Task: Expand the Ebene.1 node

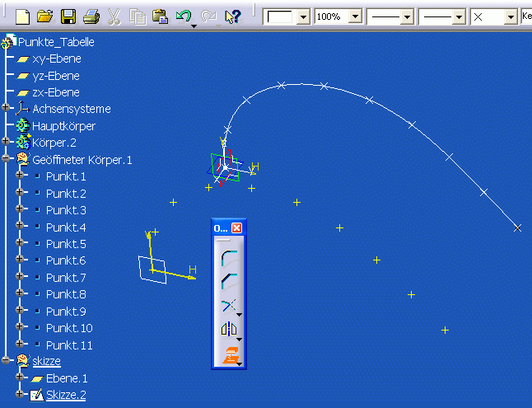Action: click(x=20, y=377)
